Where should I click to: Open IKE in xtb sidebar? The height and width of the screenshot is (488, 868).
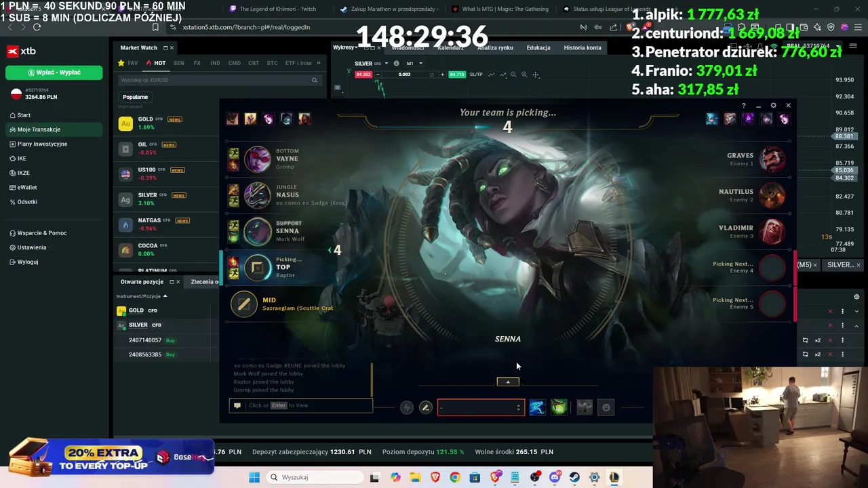coord(18,159)
